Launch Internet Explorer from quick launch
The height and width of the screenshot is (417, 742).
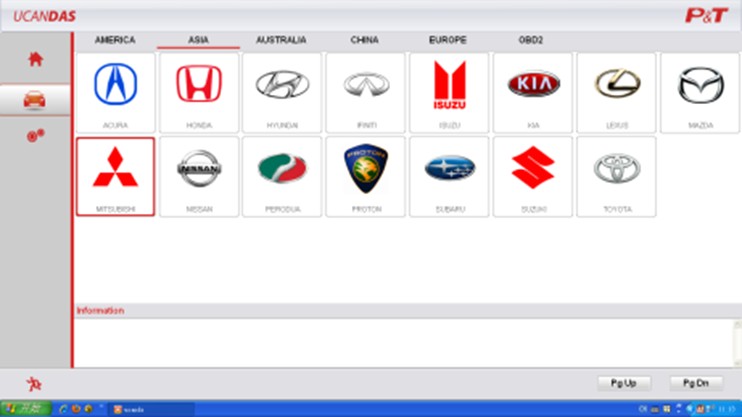(x=62, y=409)
